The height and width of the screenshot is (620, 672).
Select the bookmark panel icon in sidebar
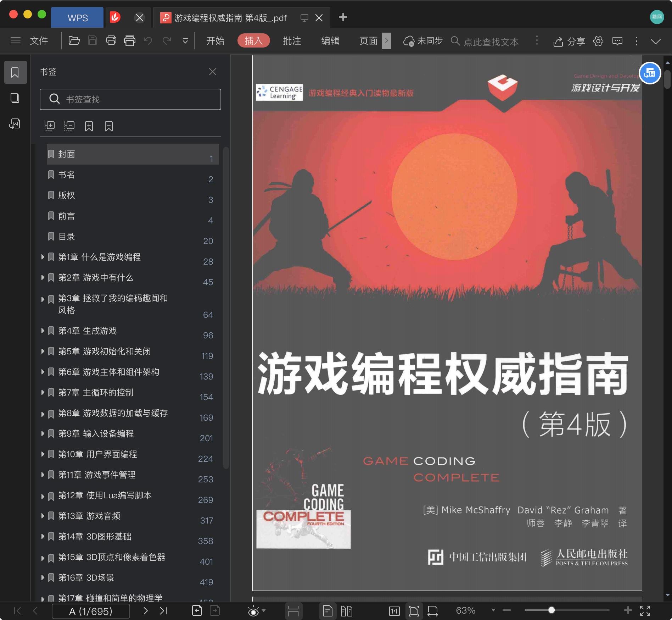pos(15,72)
